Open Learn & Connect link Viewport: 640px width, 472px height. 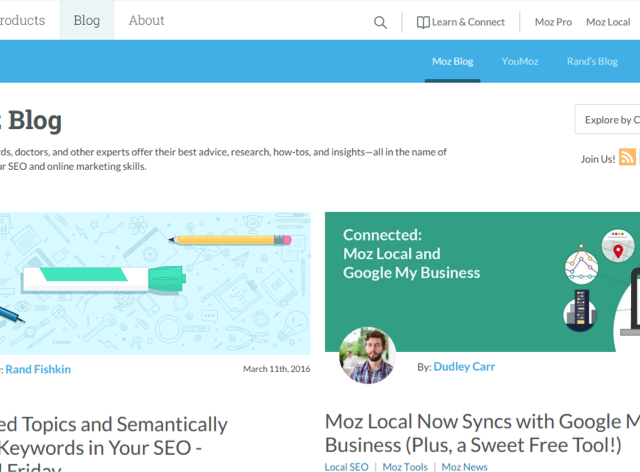[468, 22]
